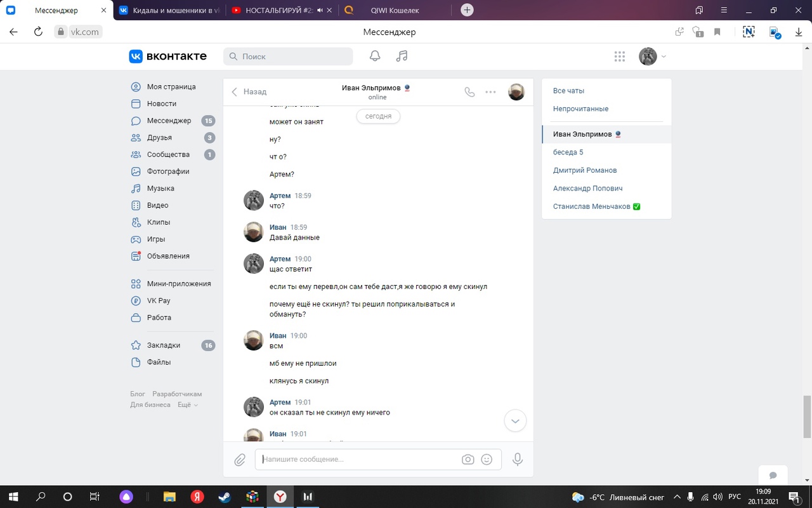Screen dimensions: 812x508
Task: Start a call with the phone icon
Action: pyautogui.click(x=469, y=91)
